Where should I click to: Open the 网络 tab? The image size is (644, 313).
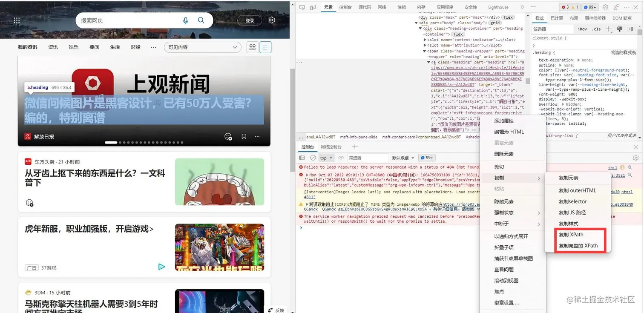tap(382, 7)
